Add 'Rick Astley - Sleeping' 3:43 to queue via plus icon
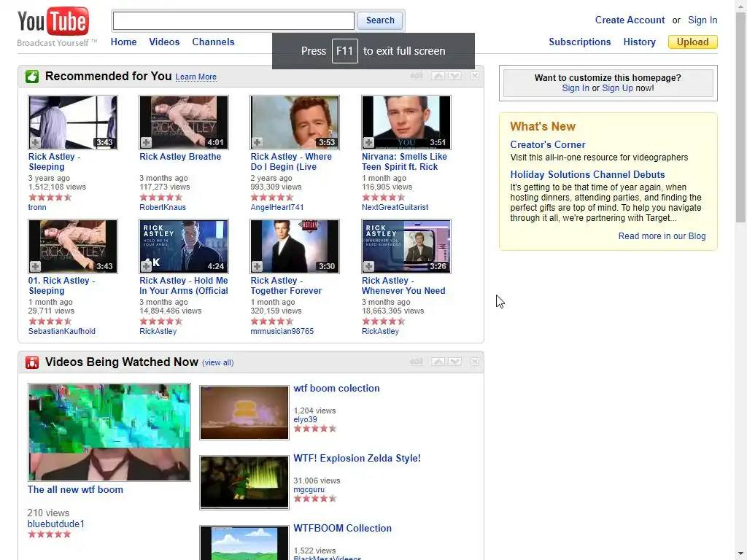The width and height of the screenshot is (747, 560). (36, 142)
